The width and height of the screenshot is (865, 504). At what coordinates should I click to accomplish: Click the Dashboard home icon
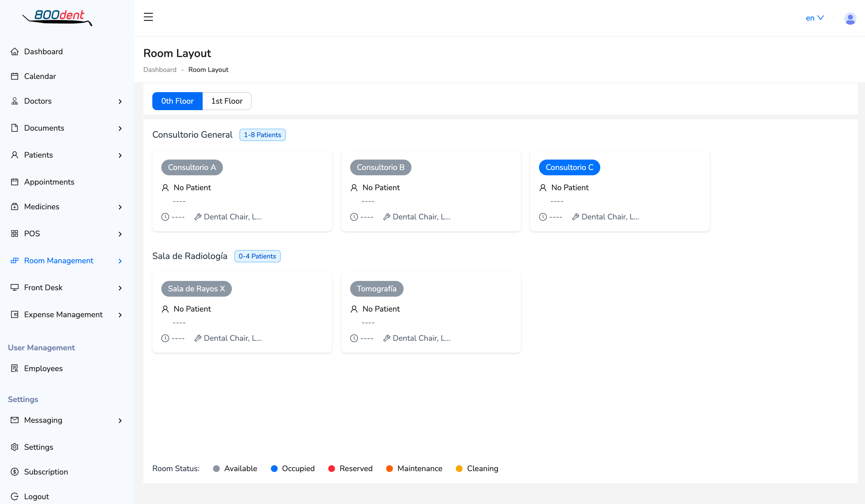pos(14,51)
